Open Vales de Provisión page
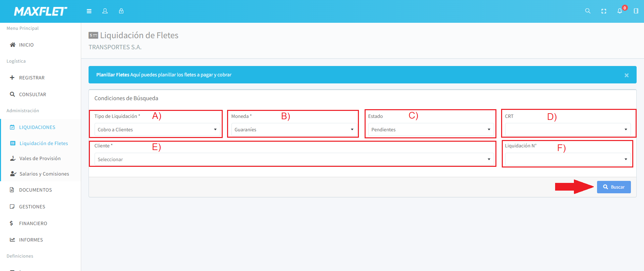 (x=40, y=158)
